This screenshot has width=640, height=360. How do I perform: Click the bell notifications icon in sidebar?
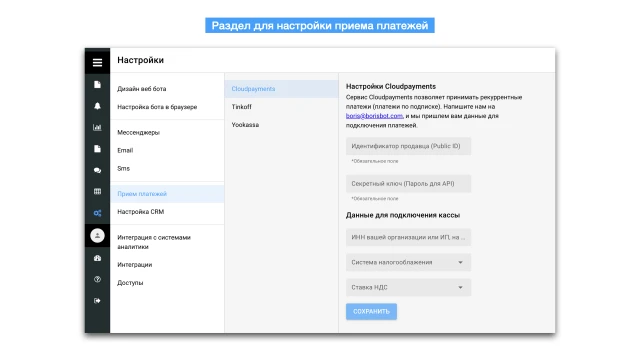point(97,106)
